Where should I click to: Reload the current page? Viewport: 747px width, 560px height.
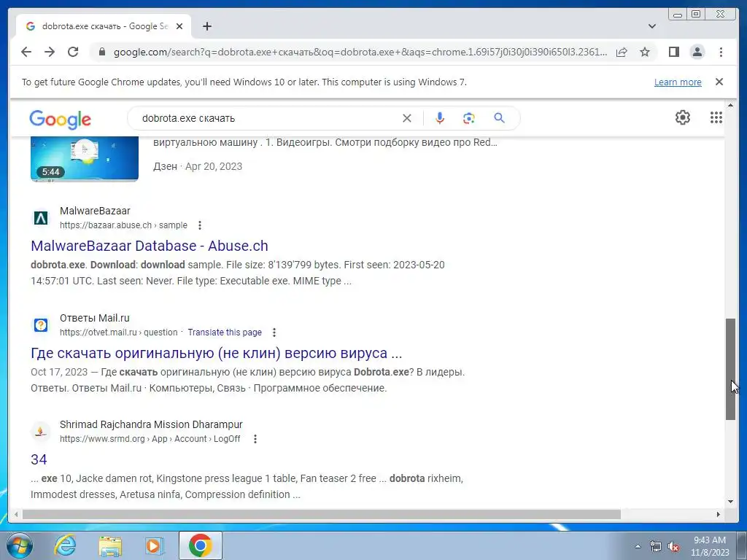(73, 52)
